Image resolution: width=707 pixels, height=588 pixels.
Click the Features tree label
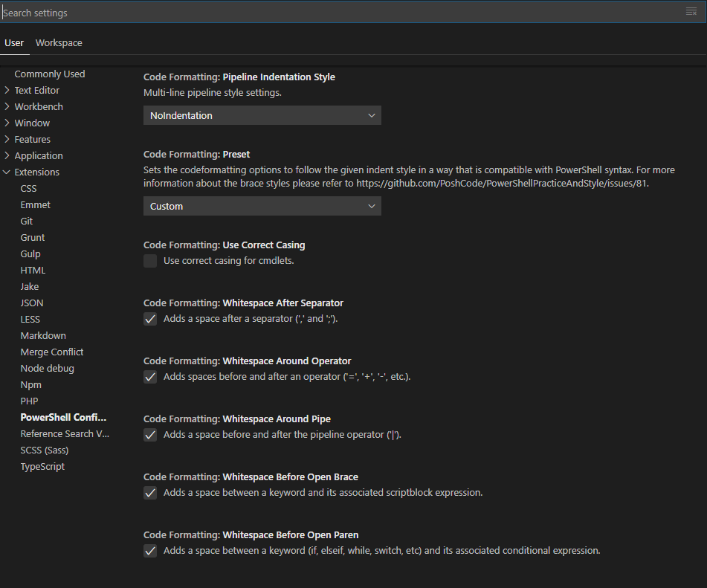33,139
